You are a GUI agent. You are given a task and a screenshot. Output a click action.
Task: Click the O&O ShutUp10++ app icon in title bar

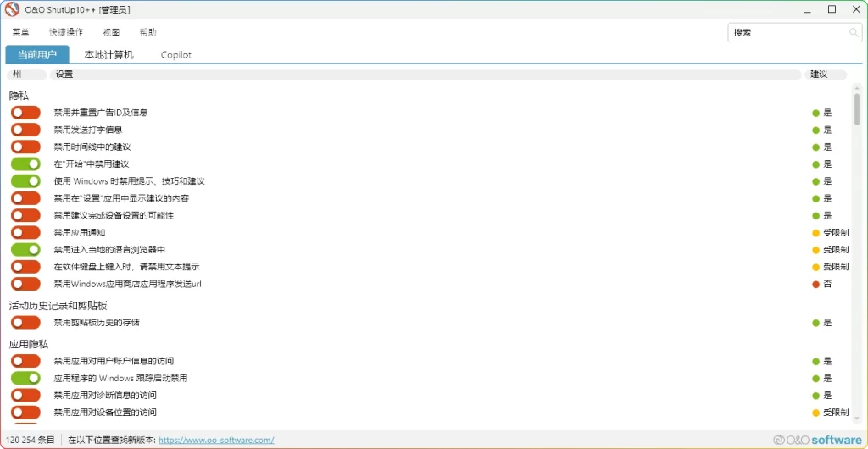(x=12, y=9)
